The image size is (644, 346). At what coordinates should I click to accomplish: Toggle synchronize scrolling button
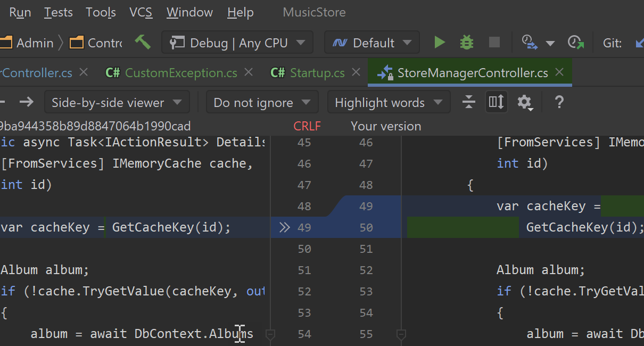496,102
